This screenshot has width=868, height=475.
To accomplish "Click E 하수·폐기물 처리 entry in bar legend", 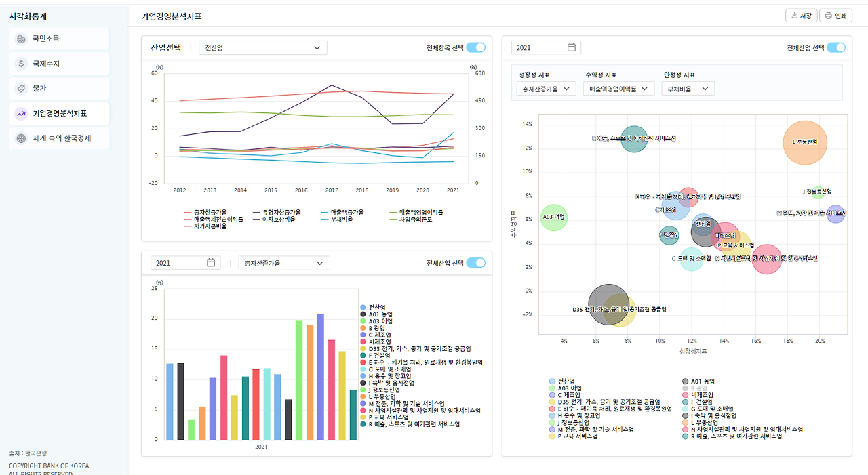I will click(x=421, y=363).
